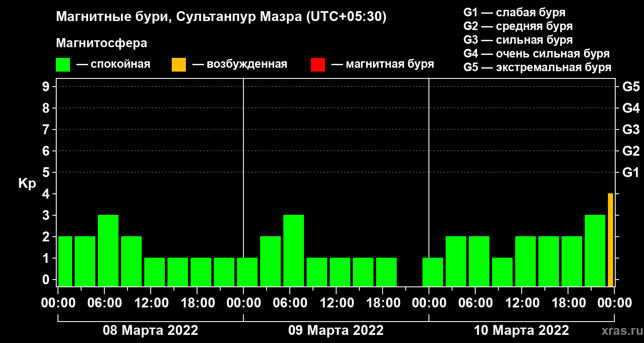
Task: Click the G2 label on right axis
Action: pos(631,151)
